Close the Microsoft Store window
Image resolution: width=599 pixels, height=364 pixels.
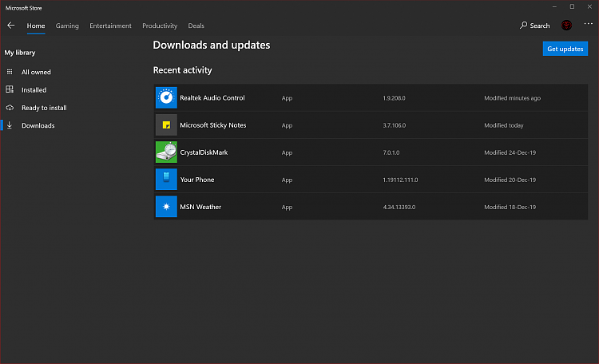(589, 7)
